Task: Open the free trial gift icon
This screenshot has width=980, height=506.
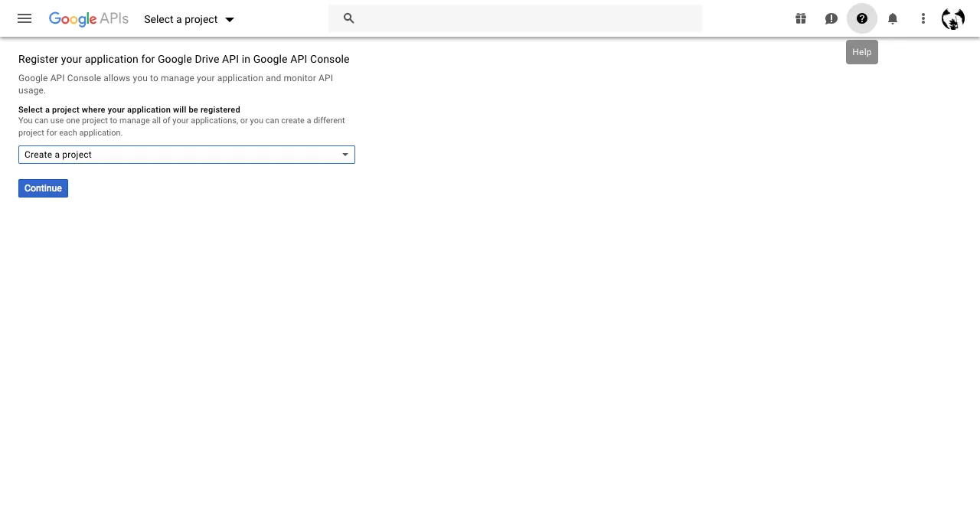Action: pos(801,18)
